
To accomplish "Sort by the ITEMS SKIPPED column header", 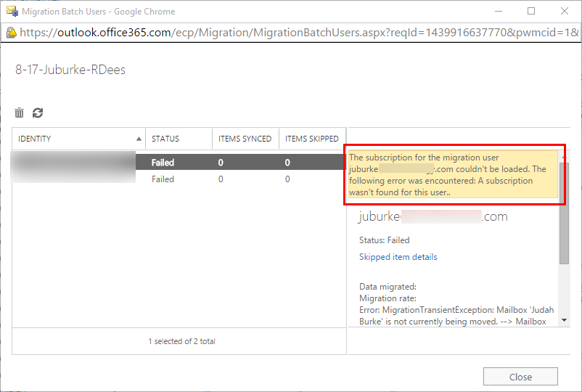I will click(x=312, y=139).
